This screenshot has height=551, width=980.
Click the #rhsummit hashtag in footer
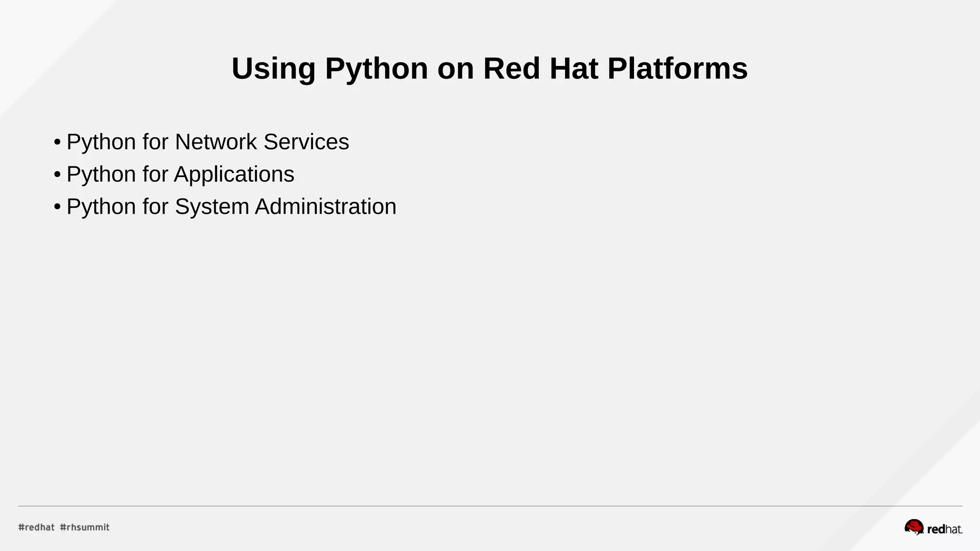tap(85, 527)
